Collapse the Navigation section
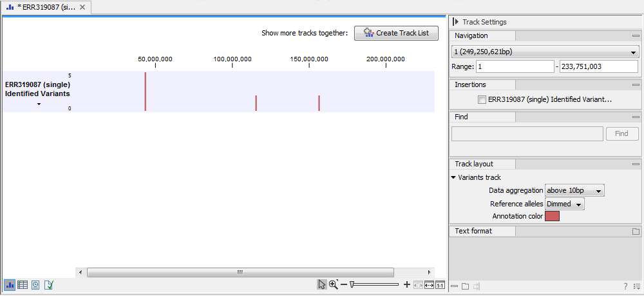 click(636, 36)
